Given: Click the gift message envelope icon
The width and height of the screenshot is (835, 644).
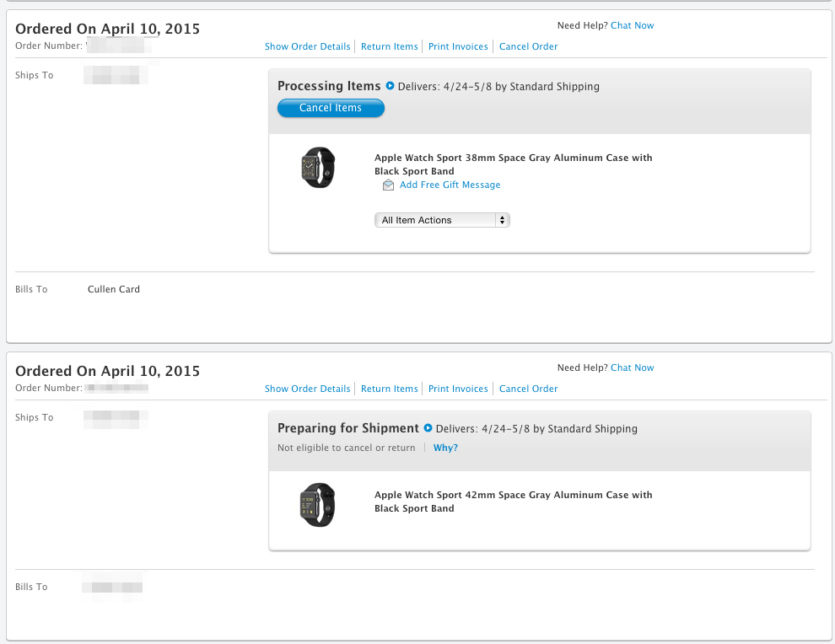Looking at the screenshot, I should click(388, 185).
